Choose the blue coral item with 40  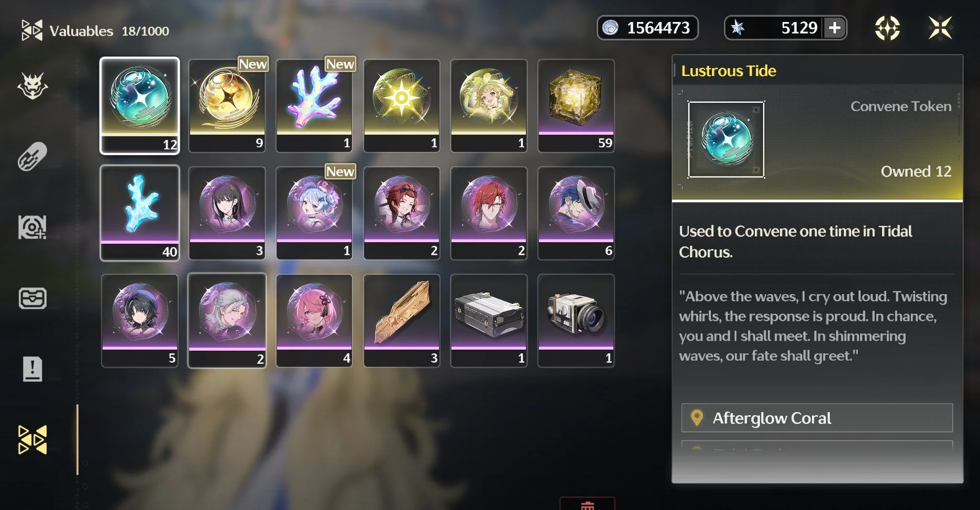[140, 213]
